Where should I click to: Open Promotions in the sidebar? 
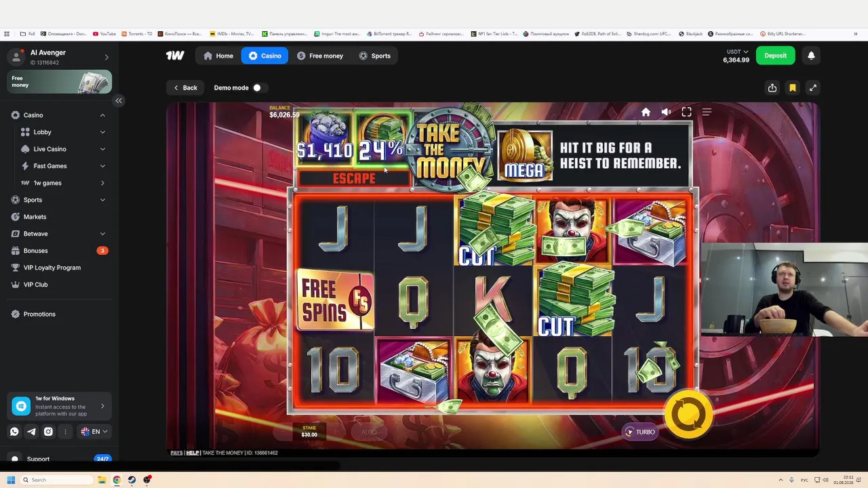click(x=39, y=314)
